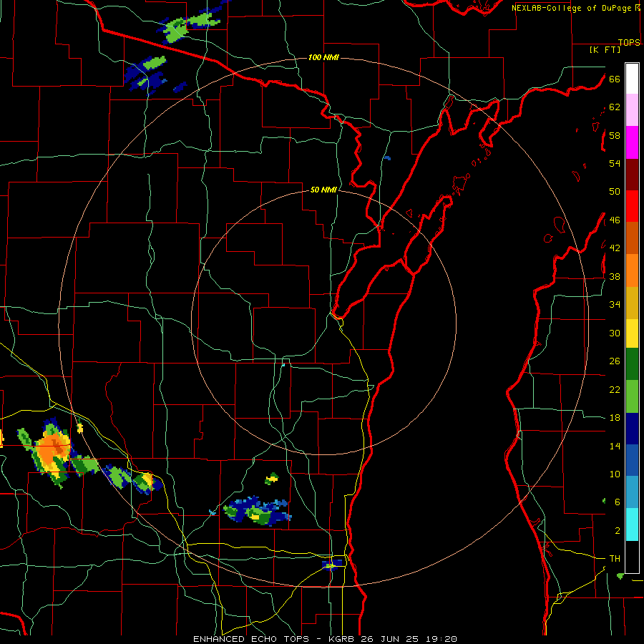Pick the navy blue legend swatch
Viewport: 644px width, 644px height.
coord(632,429)
